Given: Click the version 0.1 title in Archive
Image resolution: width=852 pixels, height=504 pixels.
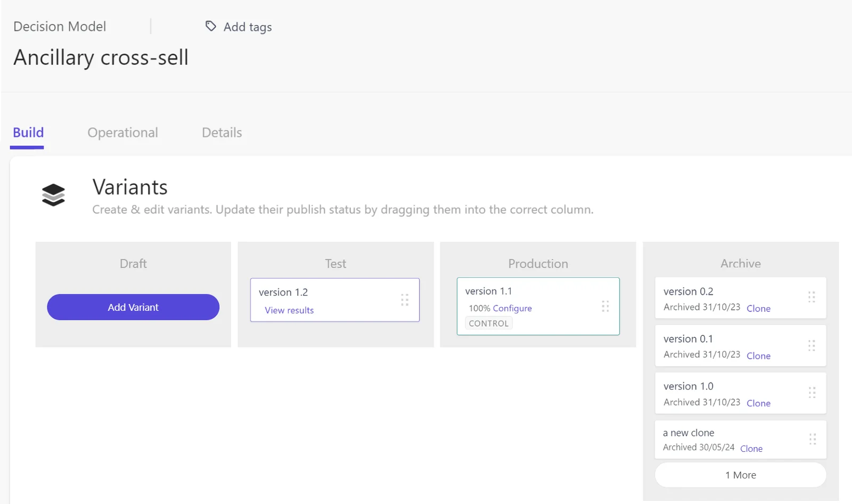Looking at the screenshot, I should pyautogui.click(x=688, y=339).
